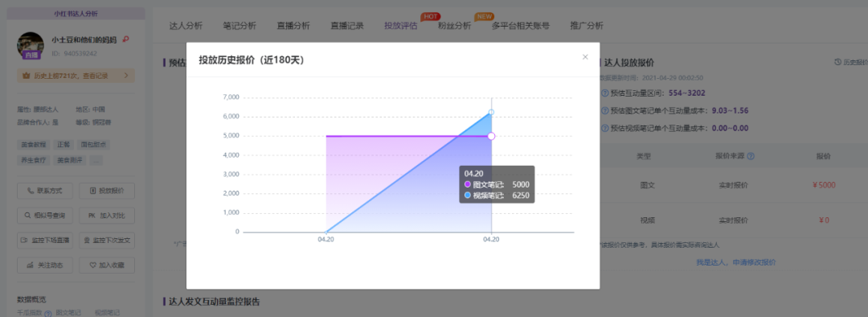Click help icon beside 千瓜指数

47,314
